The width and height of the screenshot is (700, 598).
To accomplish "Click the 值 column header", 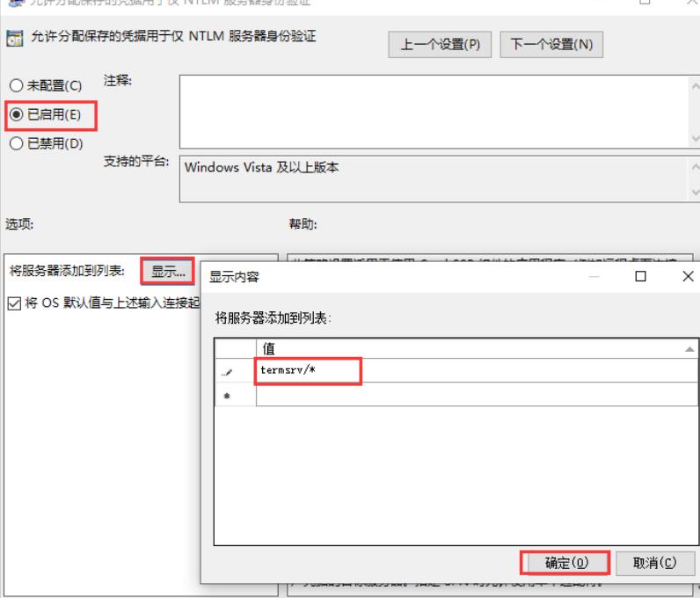I will point(477,349).
